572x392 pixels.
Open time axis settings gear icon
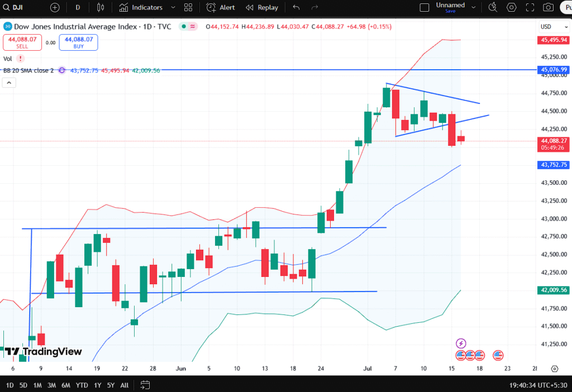click(555, 369)
